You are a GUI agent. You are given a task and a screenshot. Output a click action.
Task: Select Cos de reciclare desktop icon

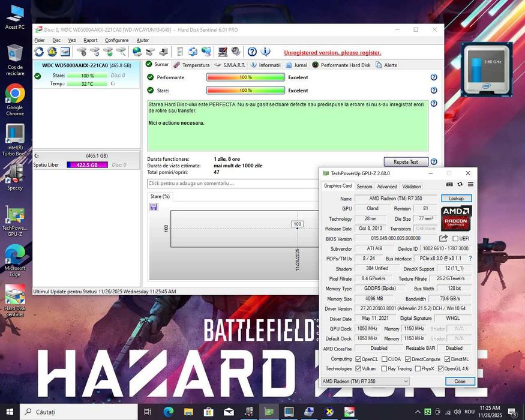tap(15, 59)
